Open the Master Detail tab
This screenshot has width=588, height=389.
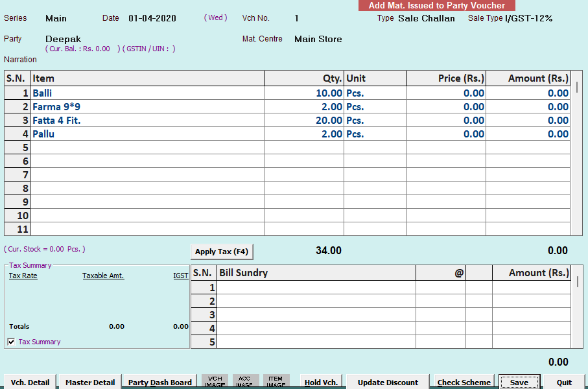coord(90,383)
